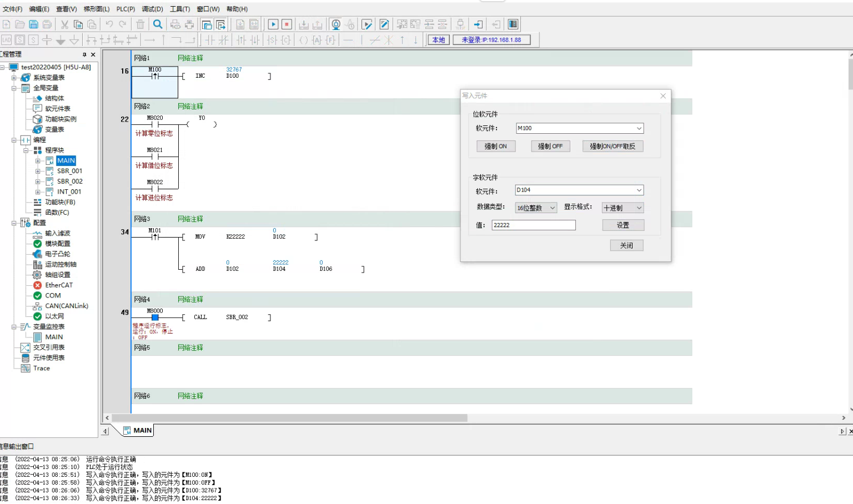Select the M101 contact in 网络3

coord(155,236)
